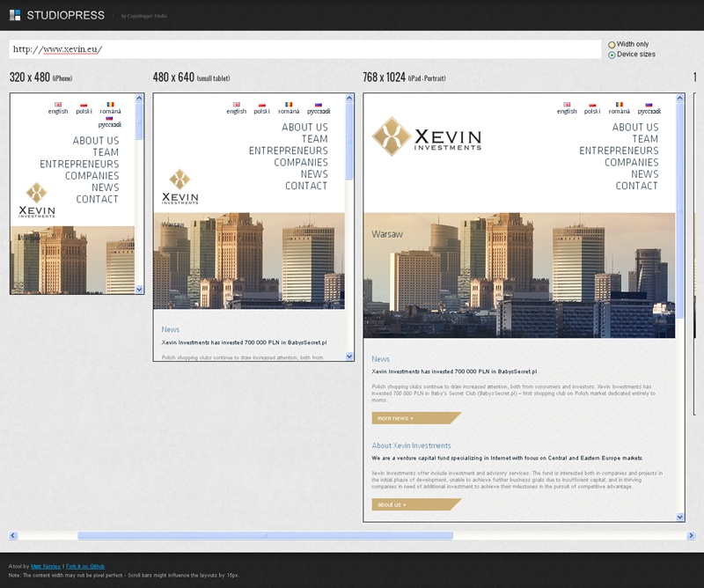This screenshot has height=588, width=704.
Task: Click the Xevin logo in iPhone preview
Action: pyautogui.click(x=37, y=201)
